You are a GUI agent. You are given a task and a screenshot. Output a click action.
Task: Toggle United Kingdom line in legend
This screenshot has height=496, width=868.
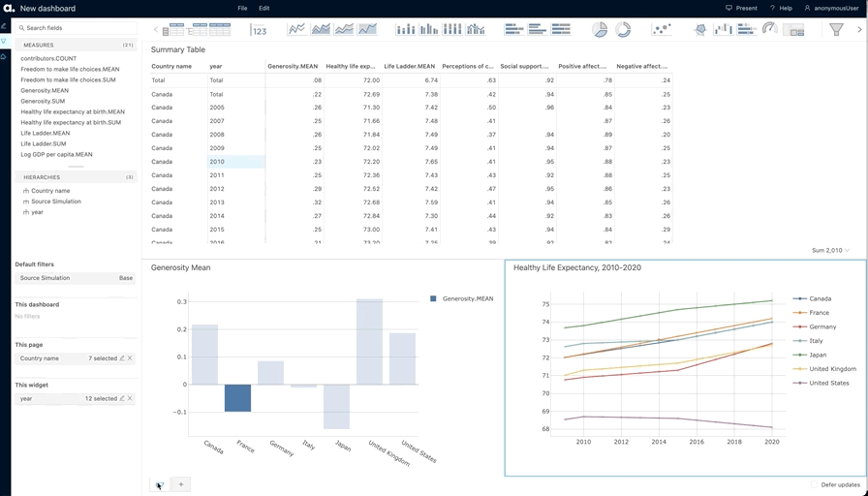pyautogui.click(x=824, y=369)
